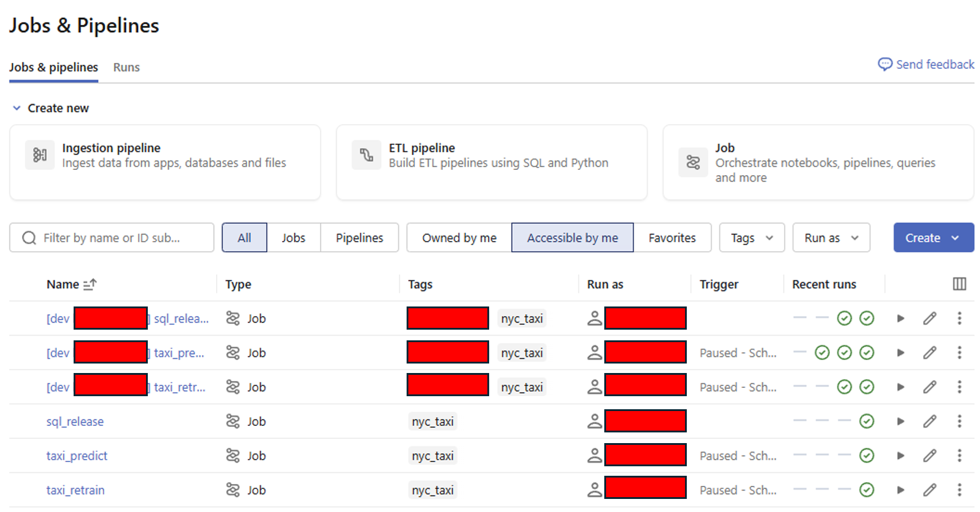Click the Paused trigger of taxi_retrain row
Image resolution: width=980 pixels, height=512 pixels.
[738, 490]
